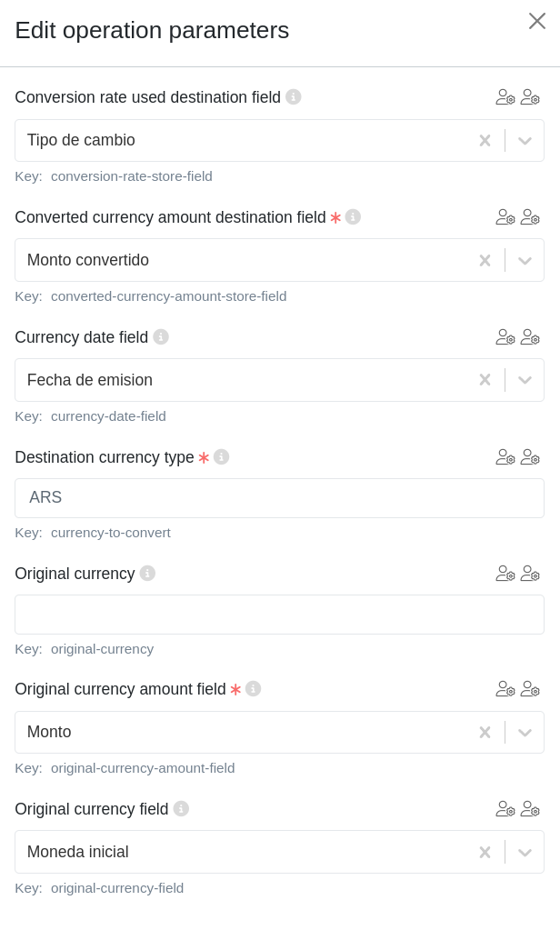This screenshot has width=560, height=930.
Task: Clear the Fecha de emision selection
Action: (485, 380)
